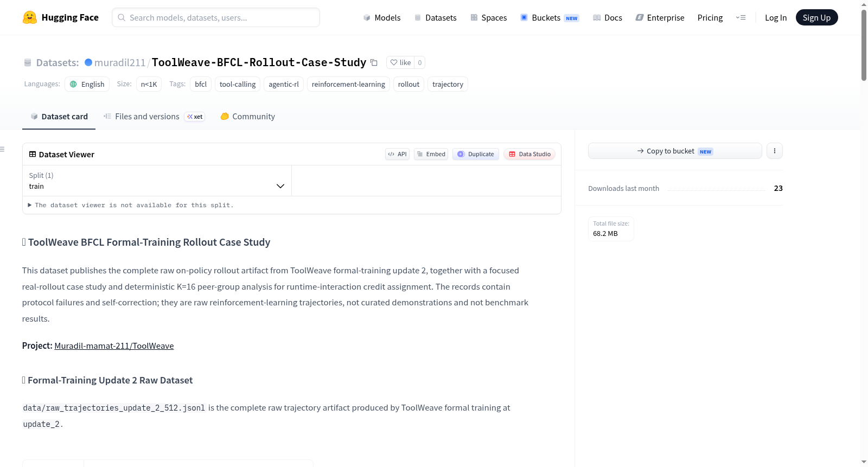Click Log In
The height and width of the screenshot is (467, 868).
click(x=776, y=17)
